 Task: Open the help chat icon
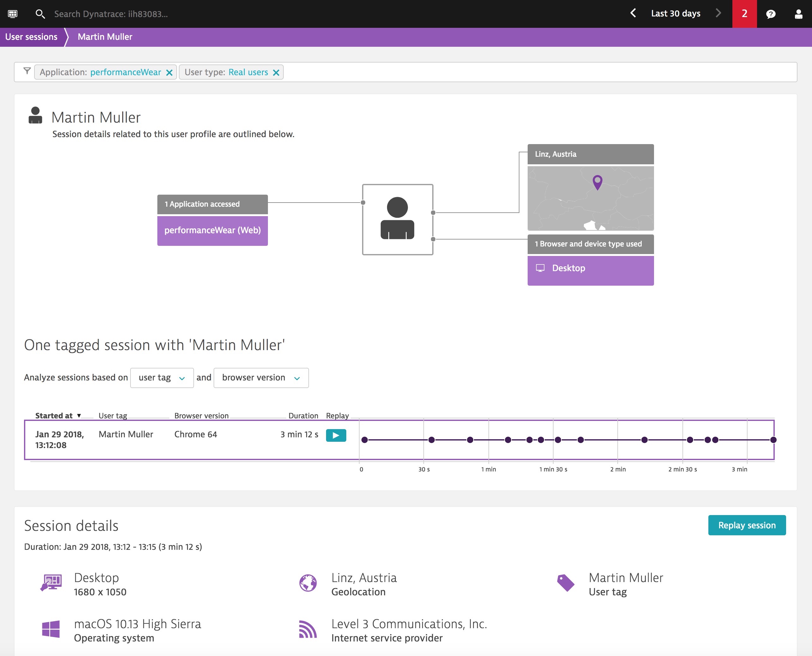point(771,14)
